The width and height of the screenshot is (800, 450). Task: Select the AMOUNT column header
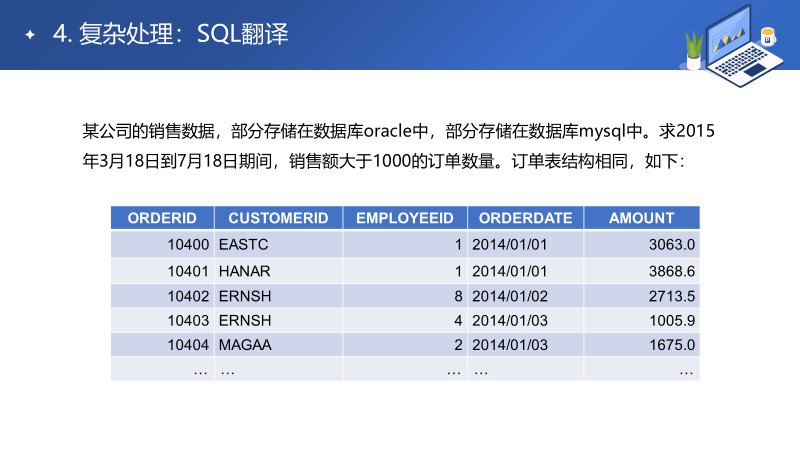(642, 218)
